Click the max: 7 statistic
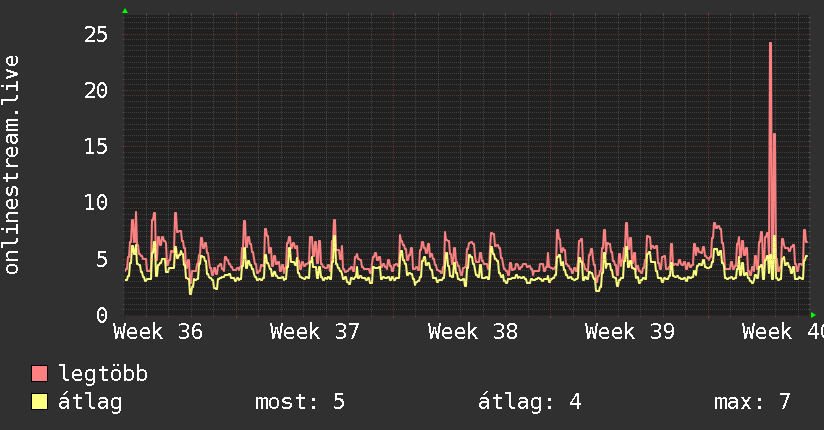This screenshot has height=430, width=824. tap(752, 402)
